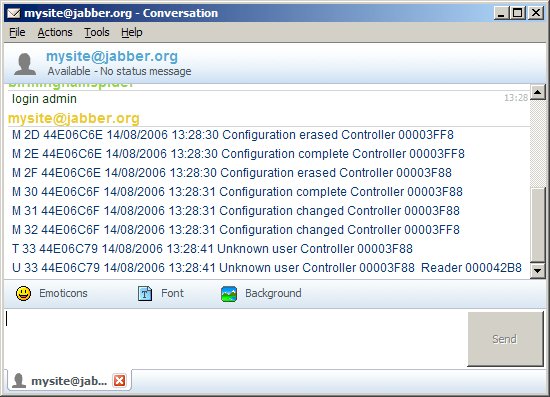Click the 'login admin' message
Viewport: 550px width, 397px height.
click(44, 99)
